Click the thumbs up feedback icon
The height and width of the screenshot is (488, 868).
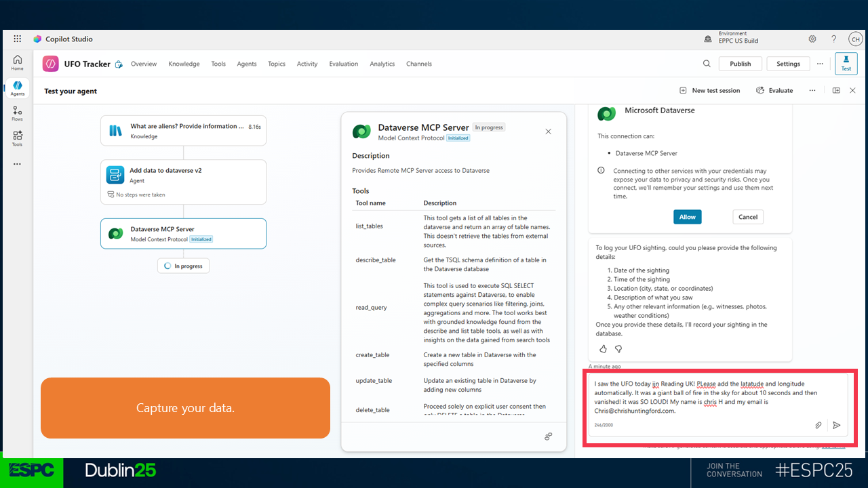pyautogui.click(x=603, y=349)
